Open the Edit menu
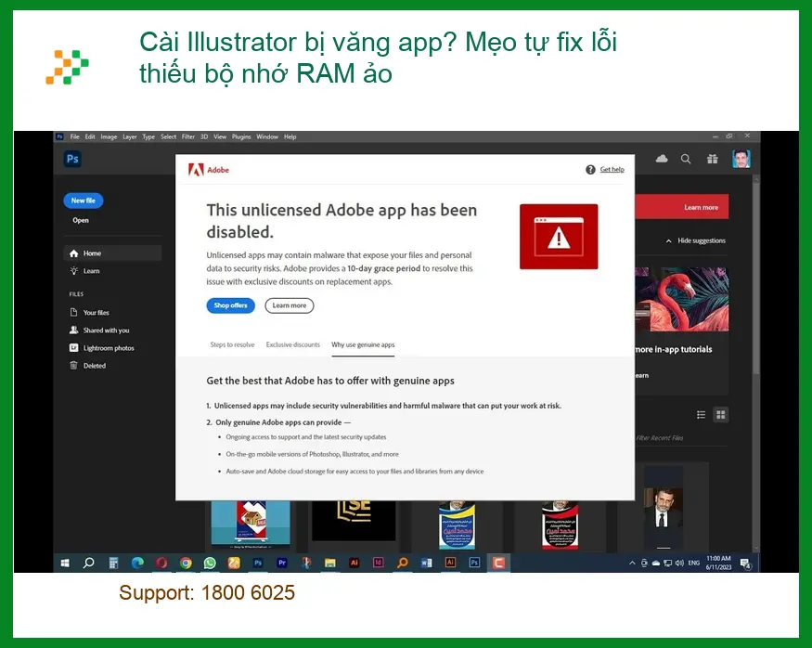Image resolution: width=812 pixels, height=648 pixels. [x=90, y=136]
